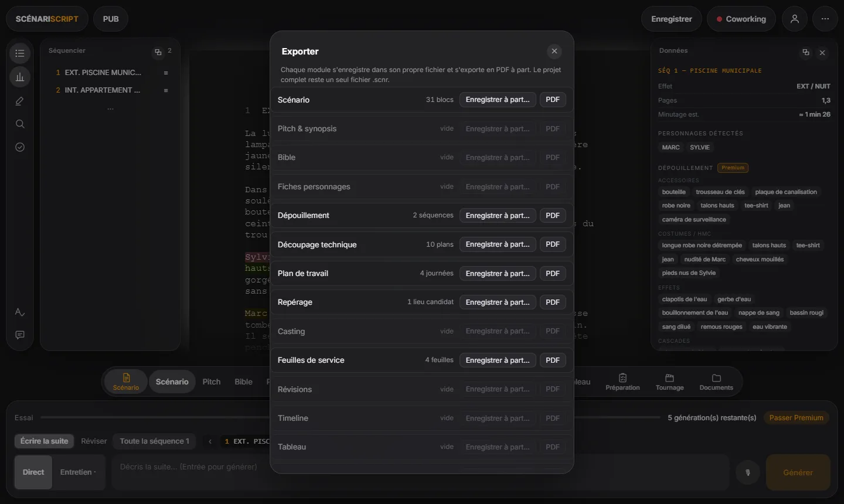Switch to the Bible tab
Viewport: 844px width, 504px height.
coord(243,382)
